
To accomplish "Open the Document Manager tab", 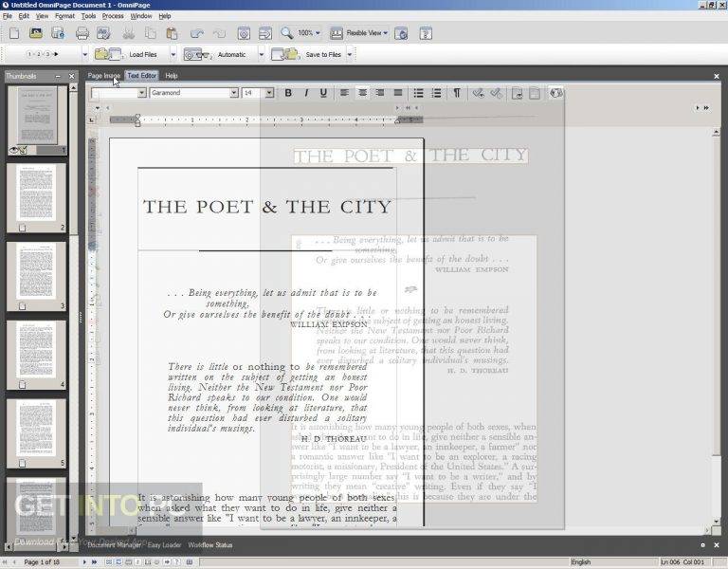I will (x=114, y=545).
